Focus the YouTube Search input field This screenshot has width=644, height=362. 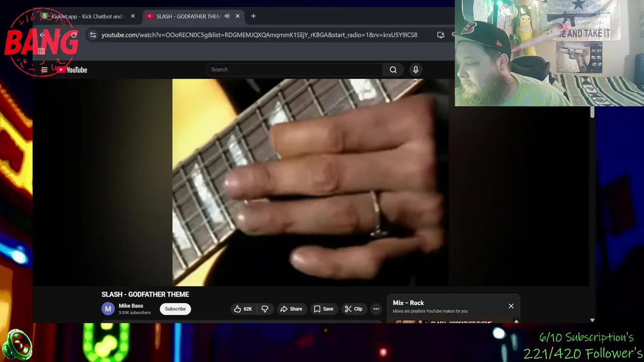(294, 70)
